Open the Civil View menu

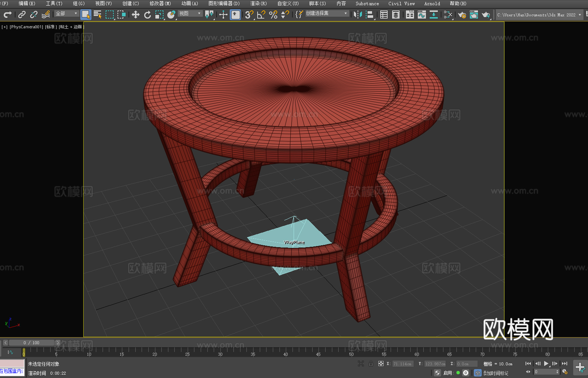(x=401, y=3)
